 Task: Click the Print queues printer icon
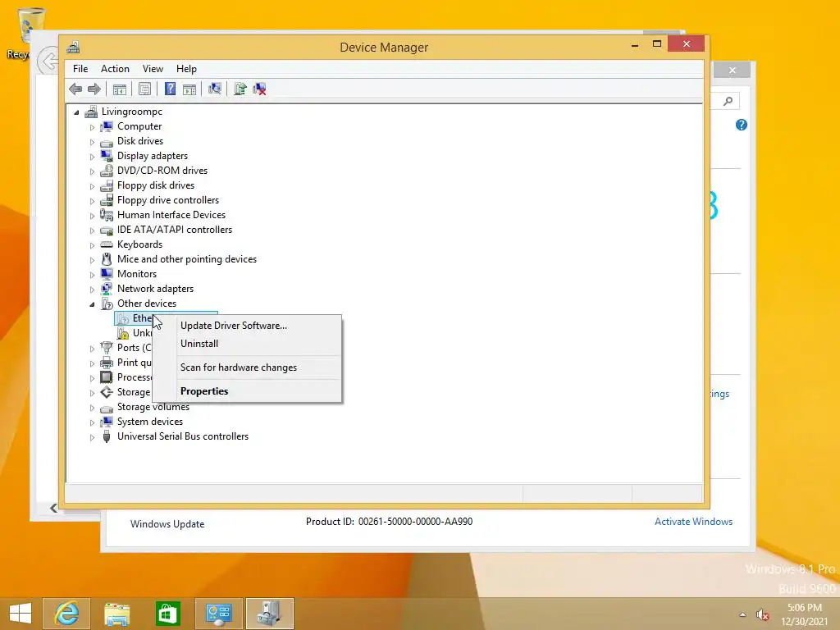(107, 363)
